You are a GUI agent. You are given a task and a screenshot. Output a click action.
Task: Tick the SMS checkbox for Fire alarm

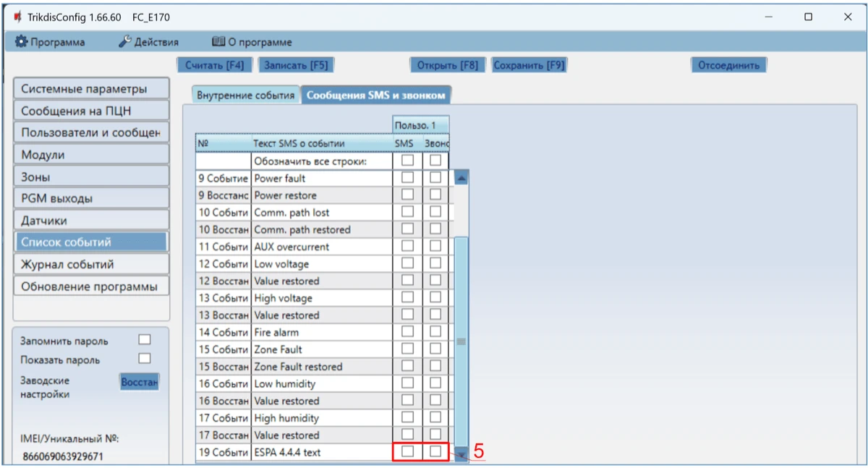tap(408, 332)
